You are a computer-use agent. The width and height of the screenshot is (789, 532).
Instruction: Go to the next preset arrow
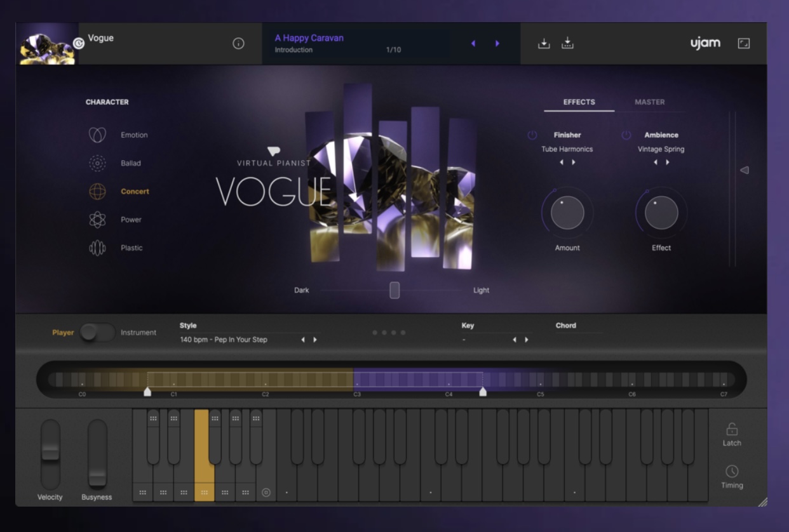497,43
